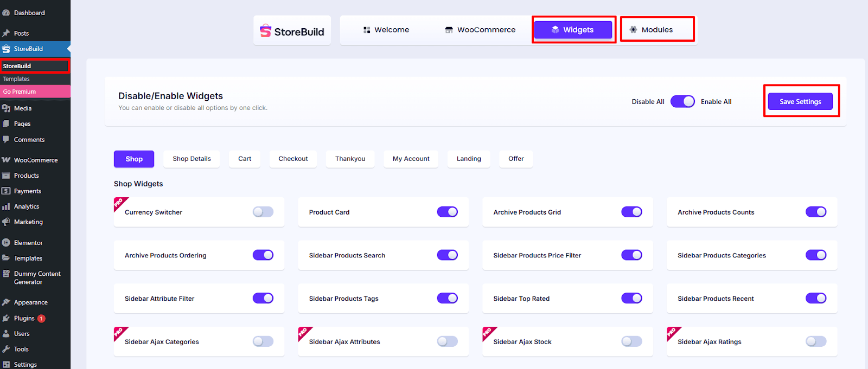Click the Payments icon in sidebar
Viewport: 868px width, 369px height.
click(x=6, y=191)
